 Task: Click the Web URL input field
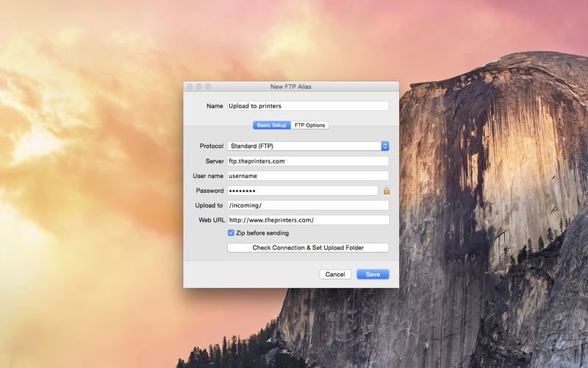tap(307, 219)
